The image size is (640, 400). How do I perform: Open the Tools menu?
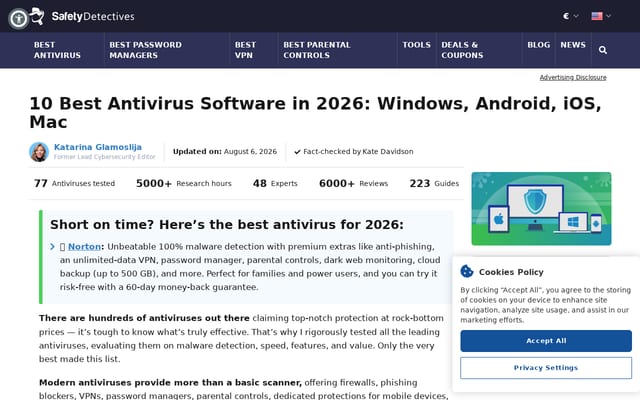416,45
